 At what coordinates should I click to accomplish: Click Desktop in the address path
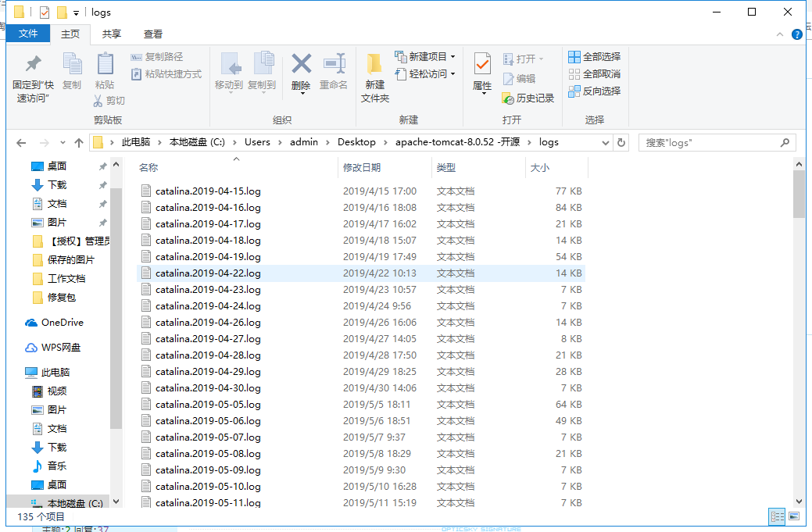(x=356, y=142)
